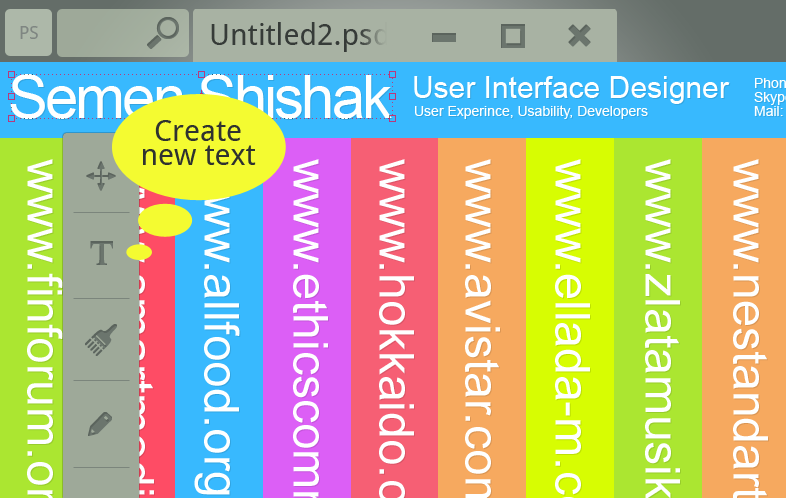This screenshot has width=786, height=498.
Task: Click the www.ellada-m vertical text
Action: [x=570, y=328]
